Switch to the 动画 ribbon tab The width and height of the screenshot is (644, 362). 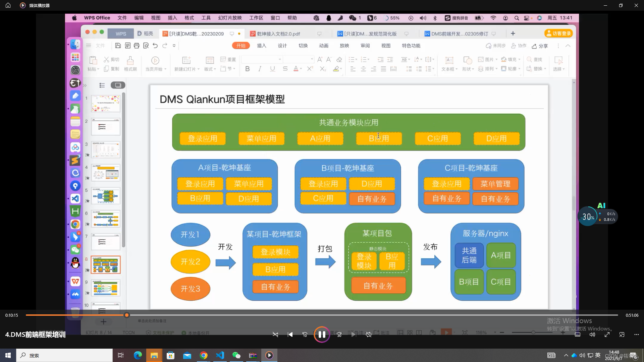(324, 46)
